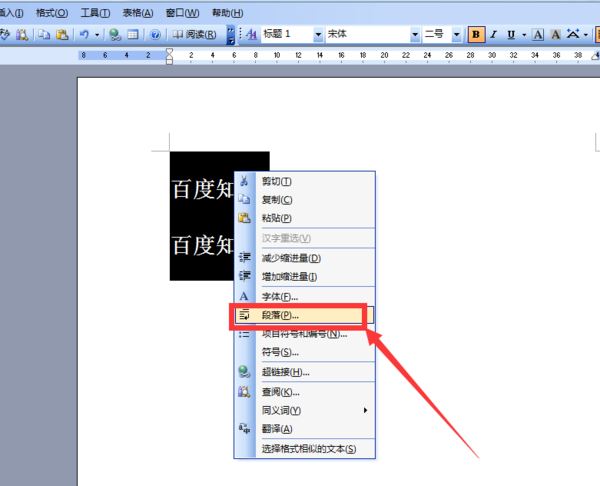
Task: Open the 帮助(H) menu
Action: click(x=227, y=13)
